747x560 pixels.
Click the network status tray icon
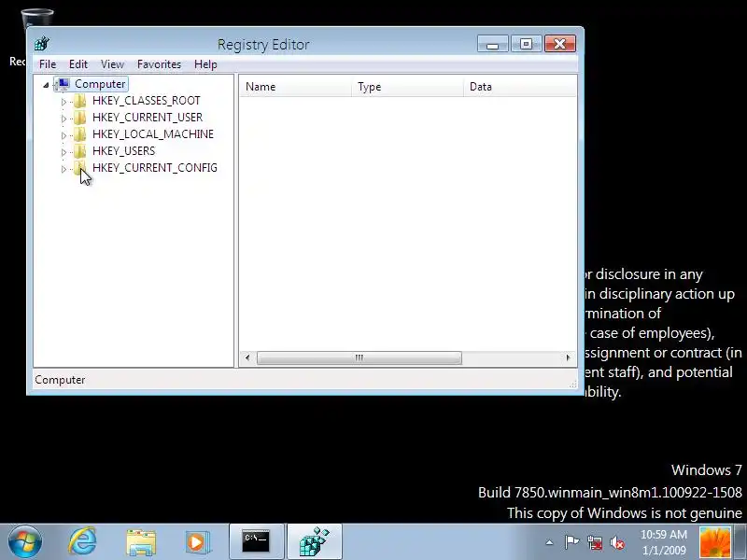595,542
